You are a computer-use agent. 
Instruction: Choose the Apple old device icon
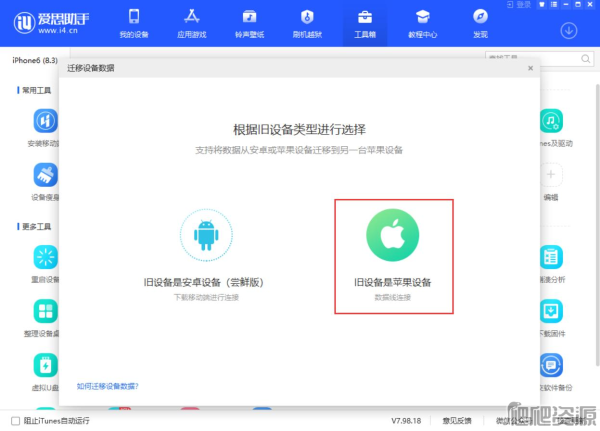click(393, 235)
